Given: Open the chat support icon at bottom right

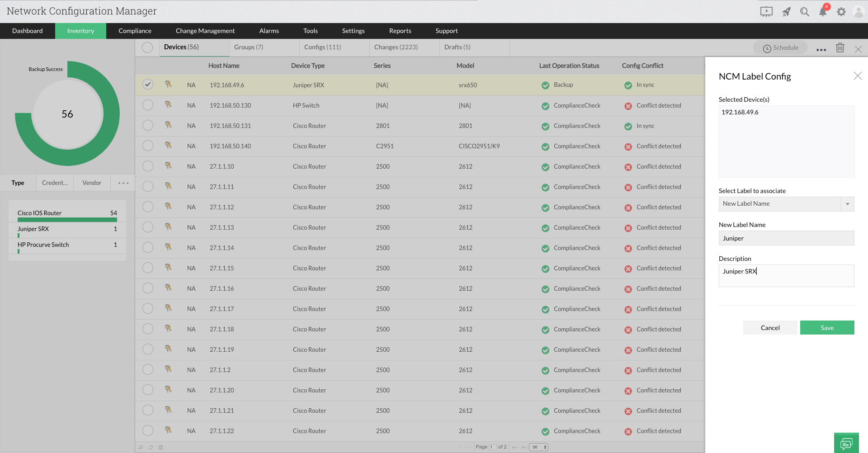Looking at the screenshot, I should click(846, 443).
